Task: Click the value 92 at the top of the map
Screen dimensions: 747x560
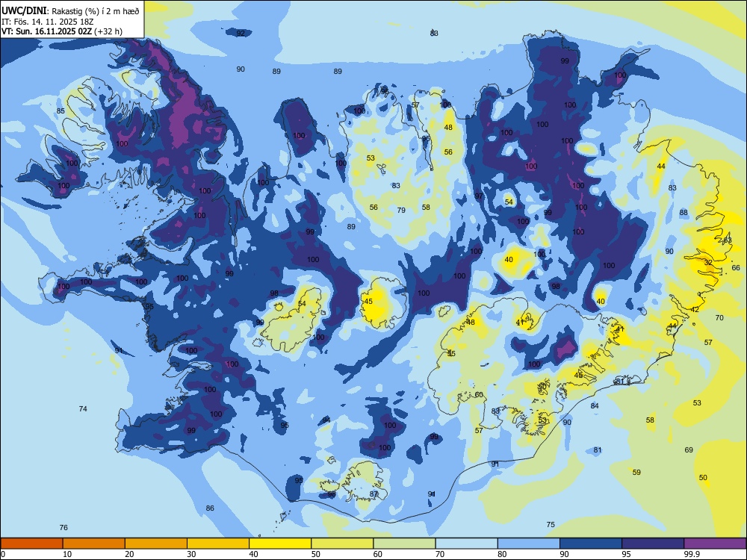Action: [241, 34]
